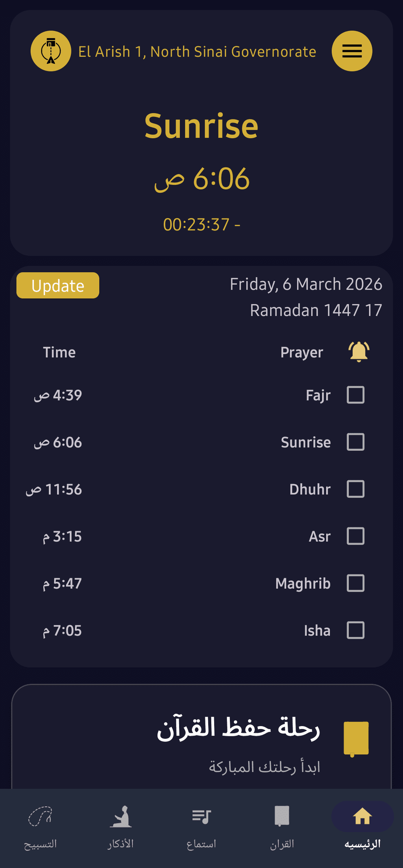Viewport: 403px width, 868px height.
Task: Switch to the القرآن tab label
Action: (282, 844)
